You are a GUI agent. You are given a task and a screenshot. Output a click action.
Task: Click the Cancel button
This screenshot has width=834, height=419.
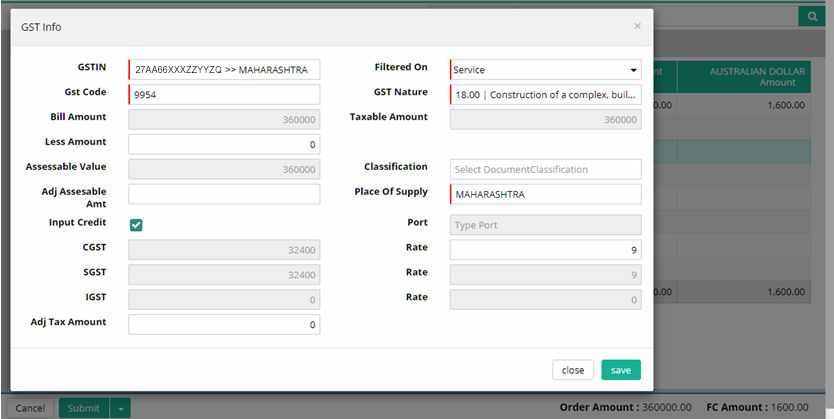coord(30,408)
